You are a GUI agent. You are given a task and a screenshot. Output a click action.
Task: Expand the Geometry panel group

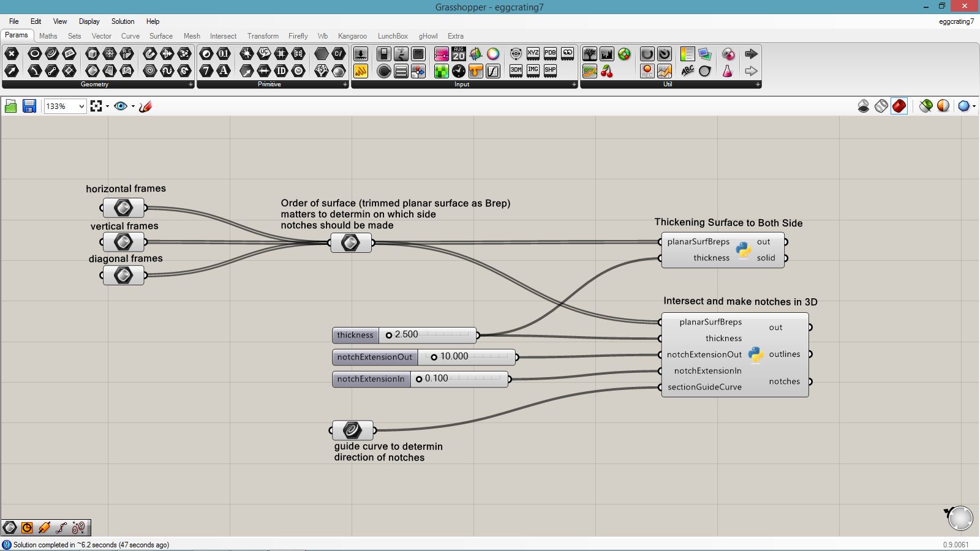click(x=190, y=84)
